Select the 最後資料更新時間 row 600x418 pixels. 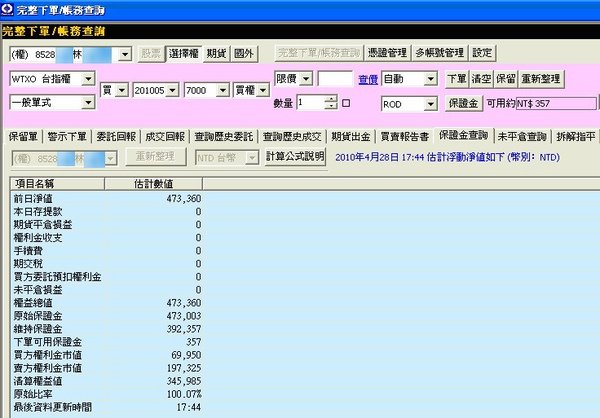(106, 407)
